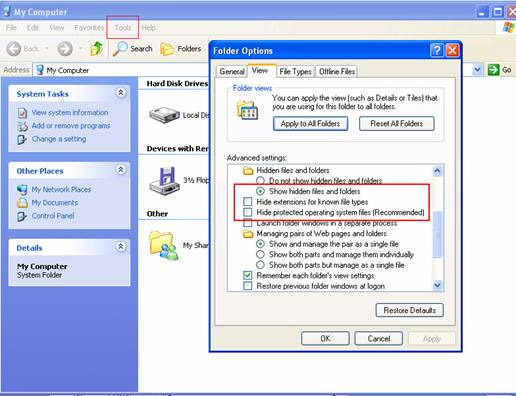Go up one folder level icon

coord(97,49)
